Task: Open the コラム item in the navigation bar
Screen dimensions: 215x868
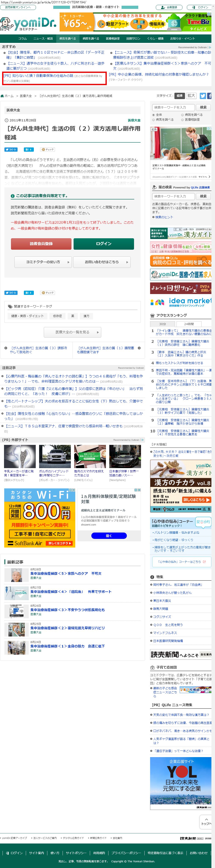Action: 23,38
